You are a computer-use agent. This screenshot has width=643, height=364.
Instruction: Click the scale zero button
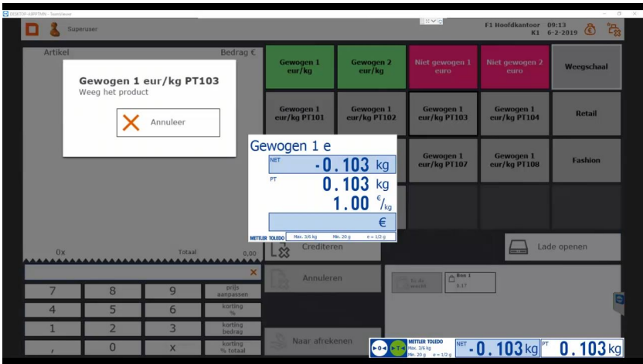379,348
